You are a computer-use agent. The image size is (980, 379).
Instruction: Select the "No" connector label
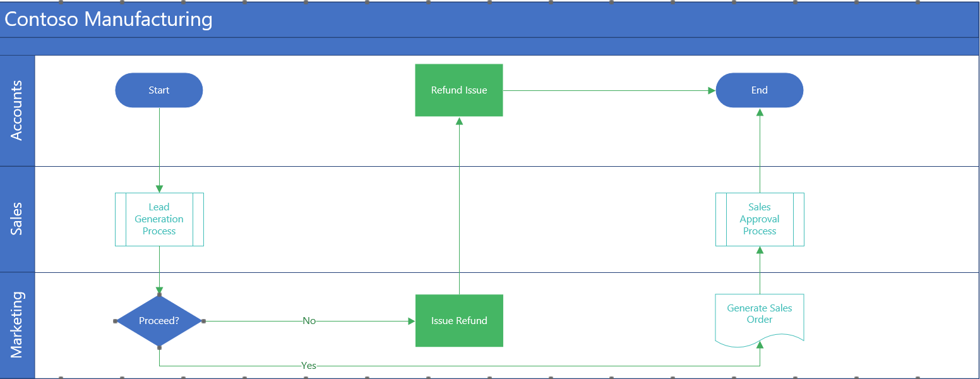[x=309, y=321]
